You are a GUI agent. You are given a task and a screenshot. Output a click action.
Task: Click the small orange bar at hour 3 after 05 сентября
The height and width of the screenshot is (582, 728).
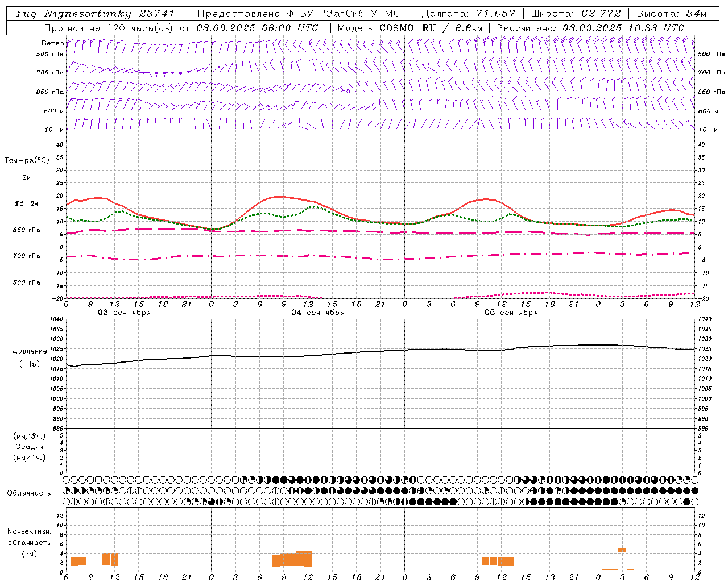click(x=622, y=550)
